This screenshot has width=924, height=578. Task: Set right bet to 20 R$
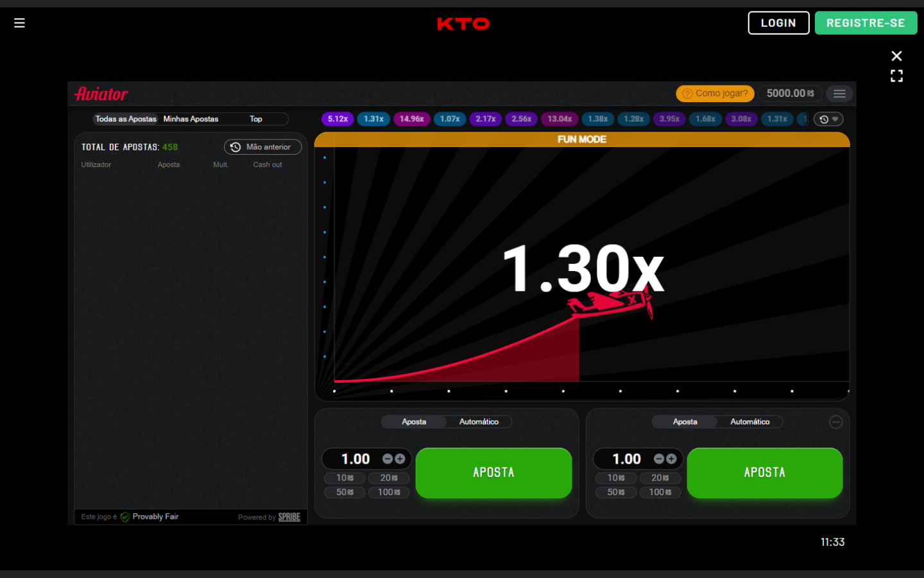pyautogui.click(x=660, y=478)
